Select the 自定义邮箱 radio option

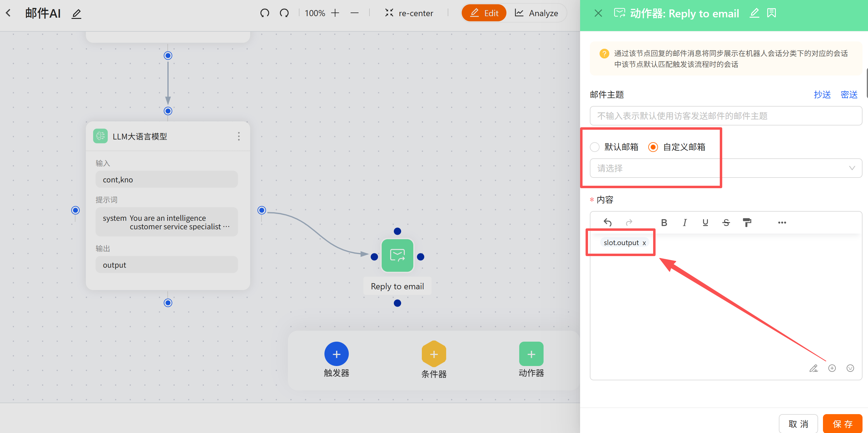(653, 147)
